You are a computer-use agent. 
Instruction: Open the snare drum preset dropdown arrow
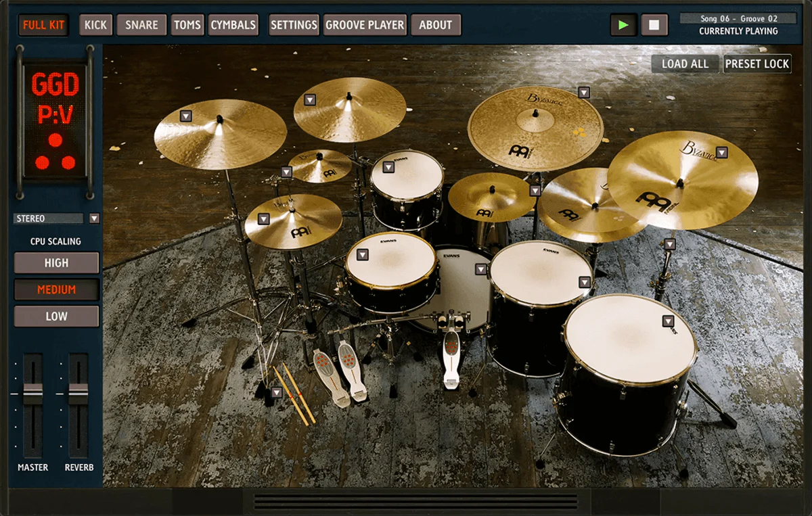[x=362, y=254]
